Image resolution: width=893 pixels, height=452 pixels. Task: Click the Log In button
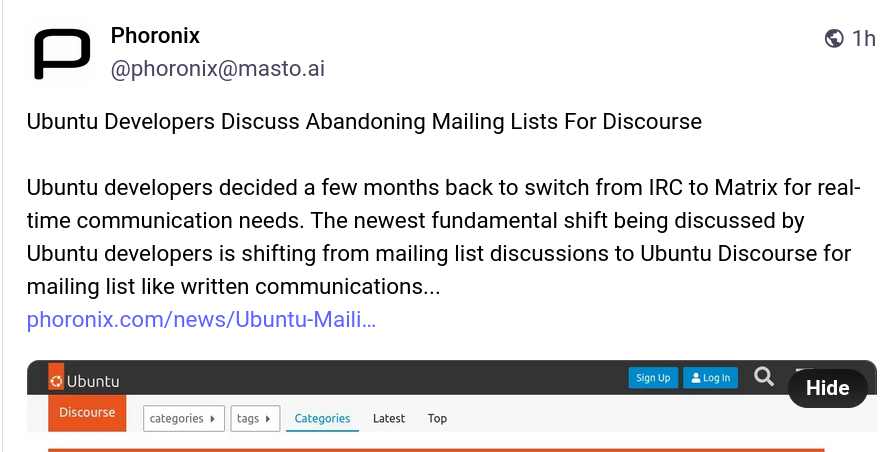pos(710,378)
